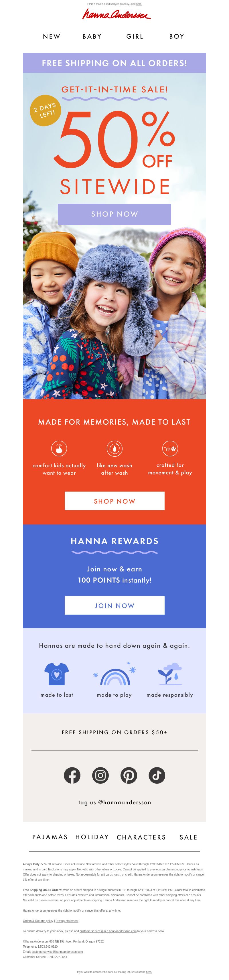The height and width of the screenshot is (980, 229).
Task: Click the crafted for movement ball icon
Action: [170, 449]
